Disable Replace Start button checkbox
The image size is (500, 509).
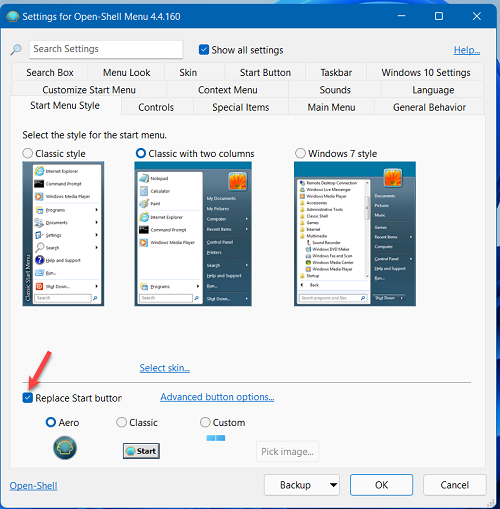[x=28, y=398]
